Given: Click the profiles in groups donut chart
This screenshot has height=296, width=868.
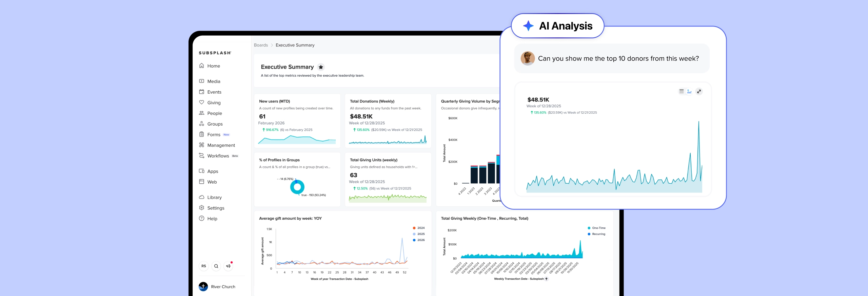Looking at the screenshot, I should coord(297,187).
